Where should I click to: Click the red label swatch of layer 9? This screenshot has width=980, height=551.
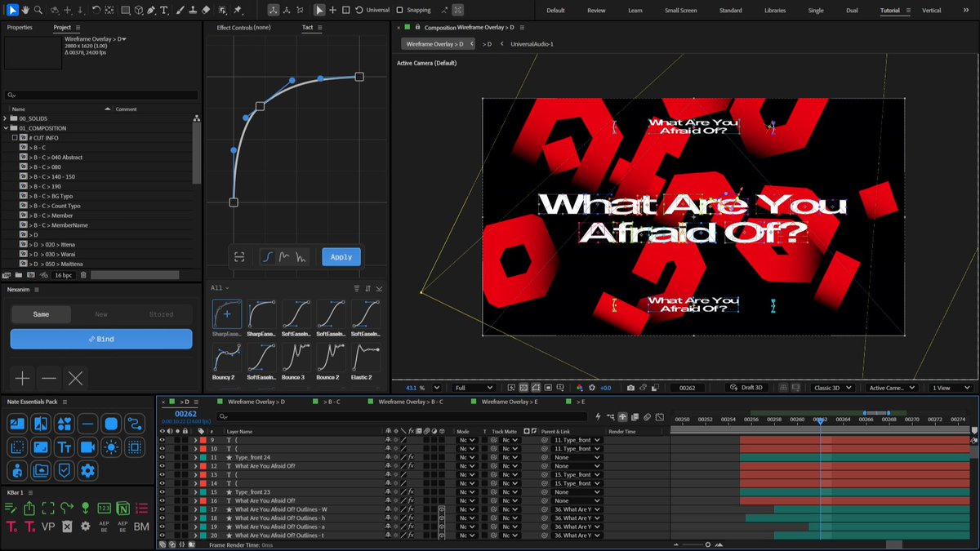point(203,440)
